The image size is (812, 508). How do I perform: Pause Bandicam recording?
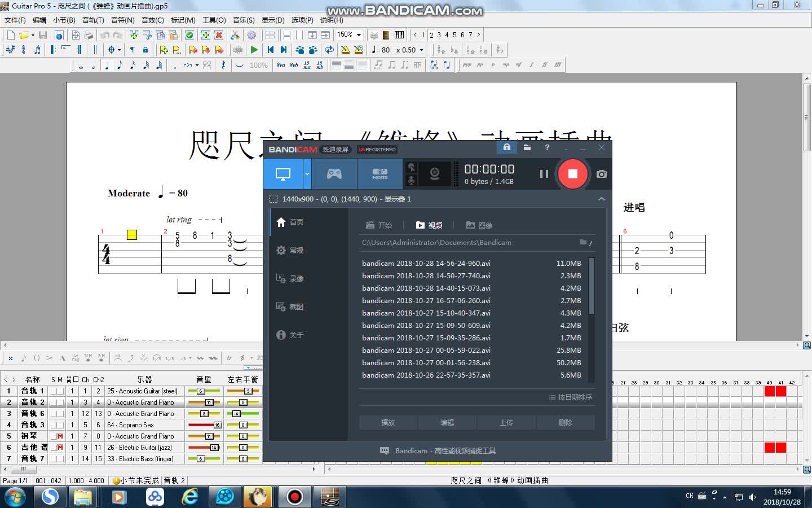544,174
